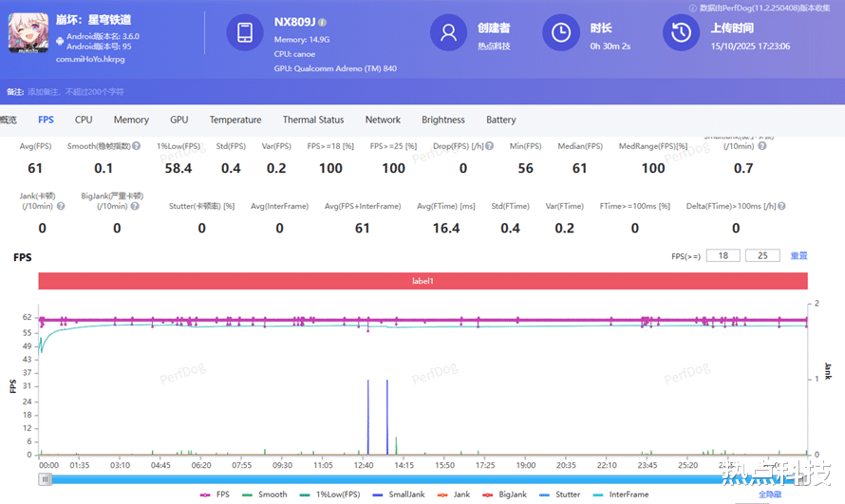
Task: Click the game app thumbnail image
Action: click(x=28, y=32)
